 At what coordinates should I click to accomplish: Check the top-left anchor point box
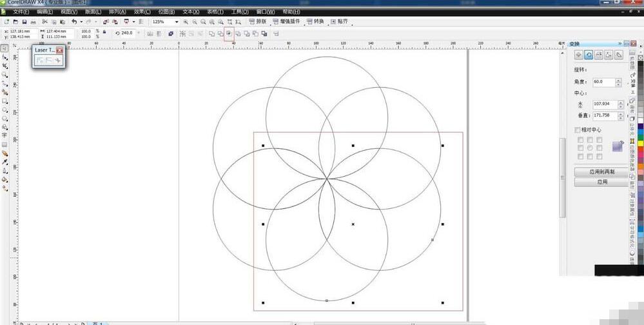tap(580, 139)
